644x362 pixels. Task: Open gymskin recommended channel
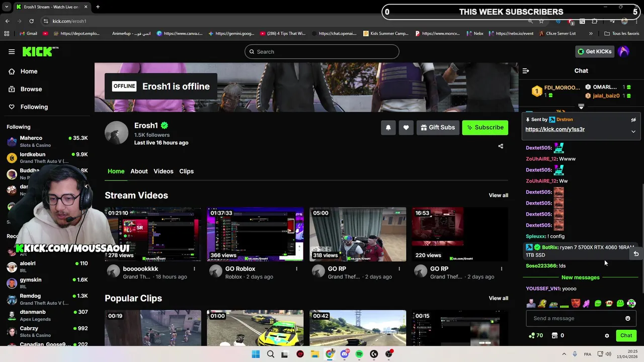(47, 283)
